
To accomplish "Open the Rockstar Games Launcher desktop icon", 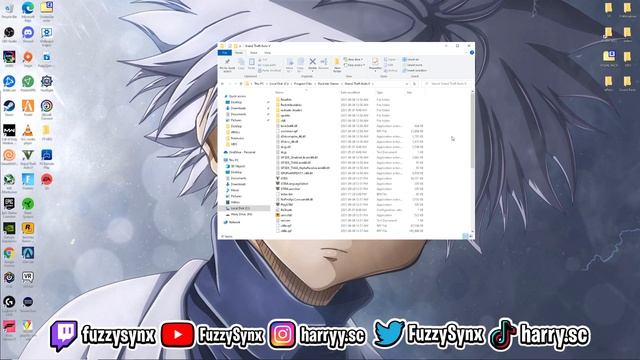I will tap(28, 231).
